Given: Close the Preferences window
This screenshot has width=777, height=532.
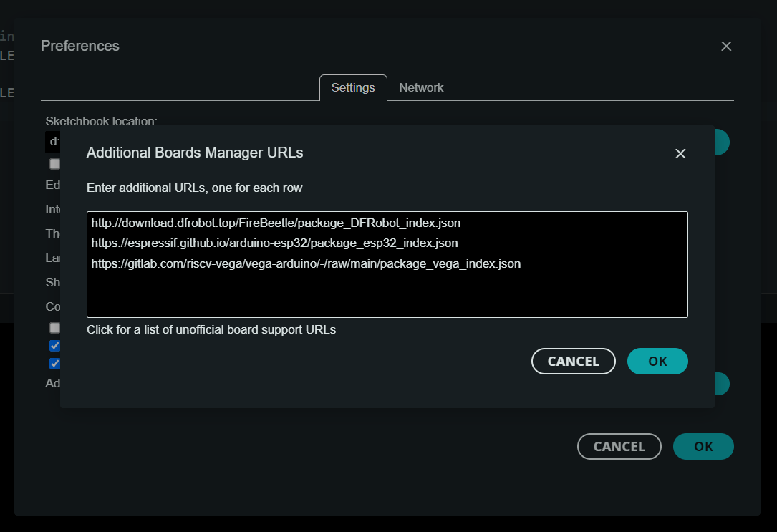Looking at the screenshot, I should coord(726,46).
